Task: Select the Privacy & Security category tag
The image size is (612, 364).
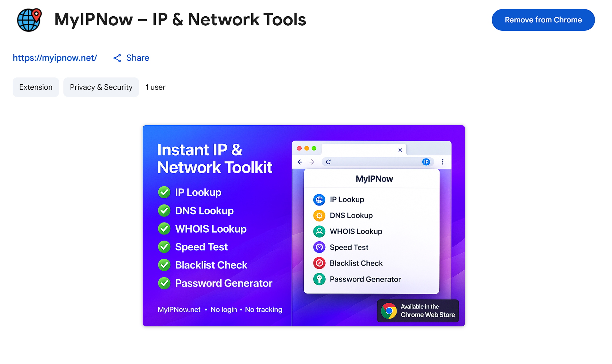Action: [101, 87]
